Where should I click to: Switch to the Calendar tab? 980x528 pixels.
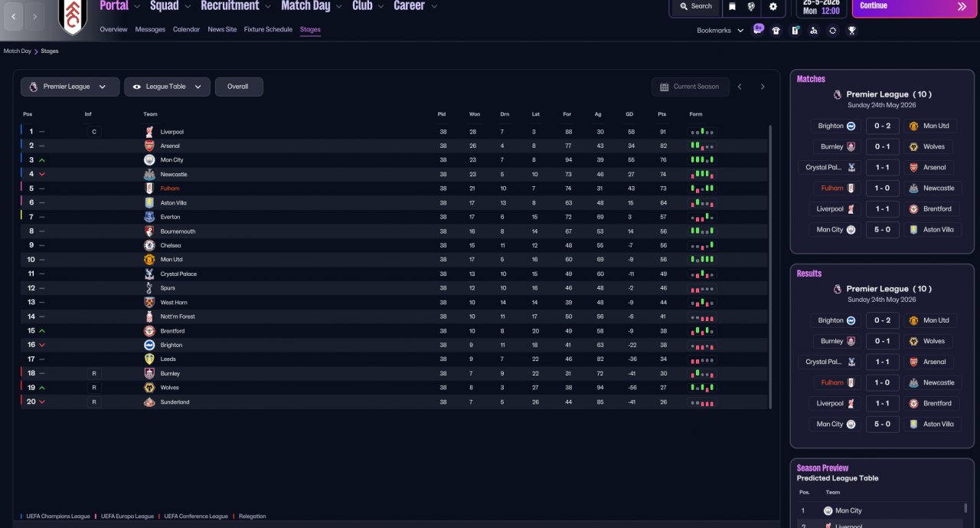186,29
